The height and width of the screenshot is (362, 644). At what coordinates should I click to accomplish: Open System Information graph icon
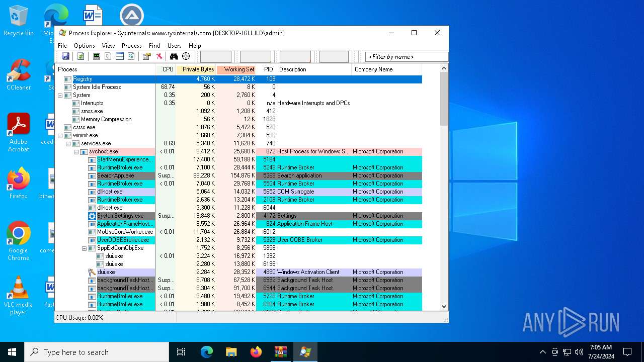tap(97, 56)
